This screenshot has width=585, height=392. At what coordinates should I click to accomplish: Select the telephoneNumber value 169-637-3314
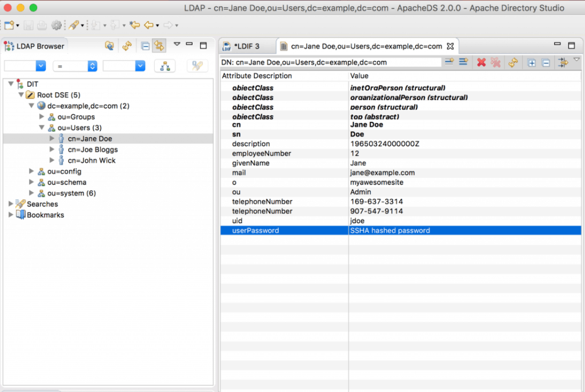pyautogui.click(x=376, y=202)
